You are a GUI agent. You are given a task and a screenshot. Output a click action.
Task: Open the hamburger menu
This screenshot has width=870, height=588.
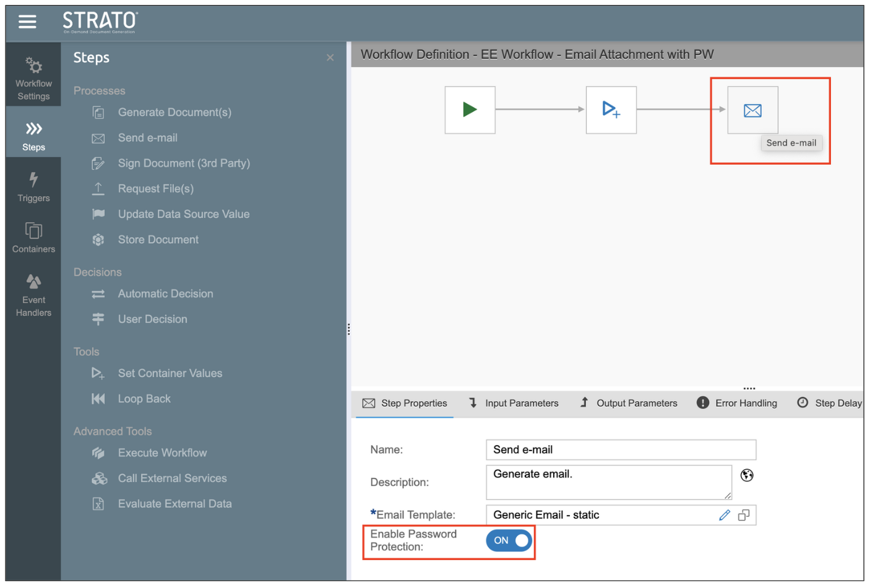(x=27, y=22)
